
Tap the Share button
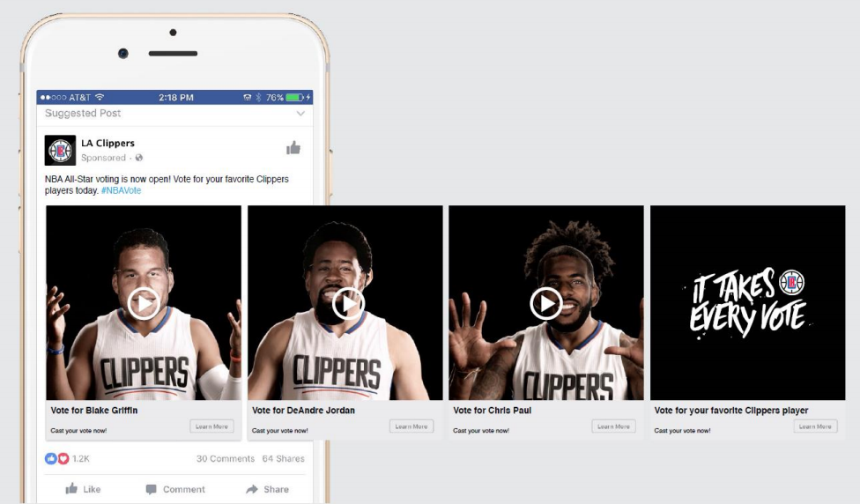click(x=268, y=489)
